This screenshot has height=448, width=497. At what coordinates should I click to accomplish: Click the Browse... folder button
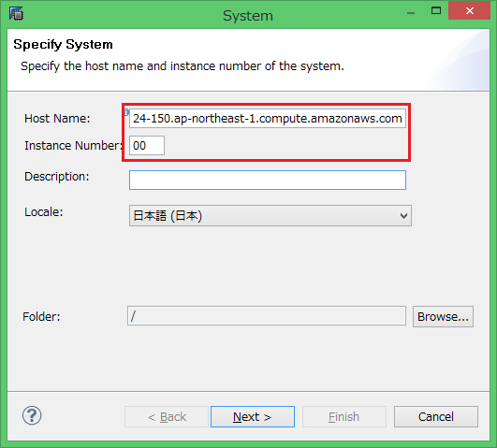pos(443,316)
